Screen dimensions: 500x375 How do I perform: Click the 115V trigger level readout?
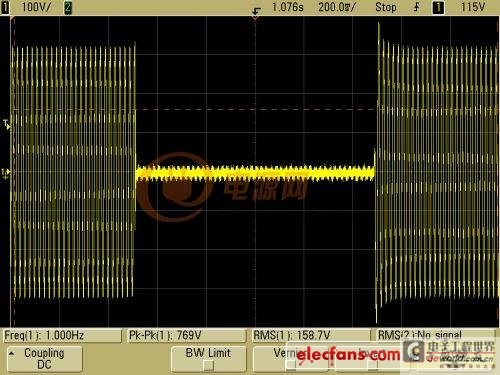click(473, 7)
